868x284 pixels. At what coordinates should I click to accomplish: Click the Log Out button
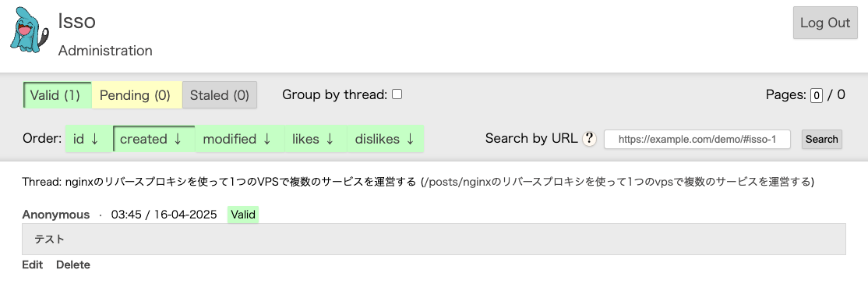pyautogui.click(x=825, y=23)
